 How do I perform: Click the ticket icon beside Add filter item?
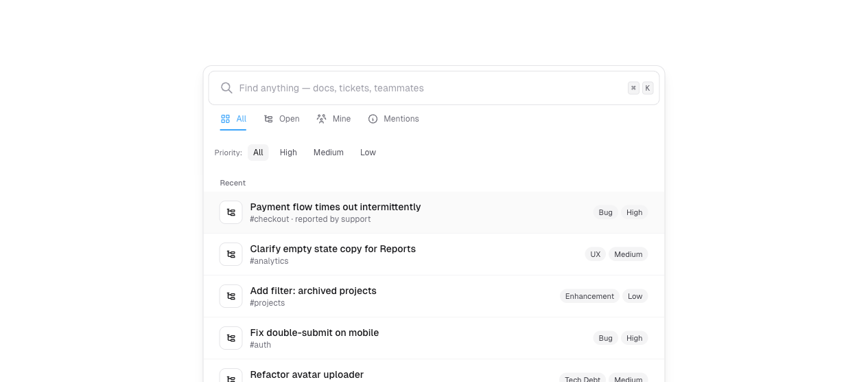pos(231,296)
